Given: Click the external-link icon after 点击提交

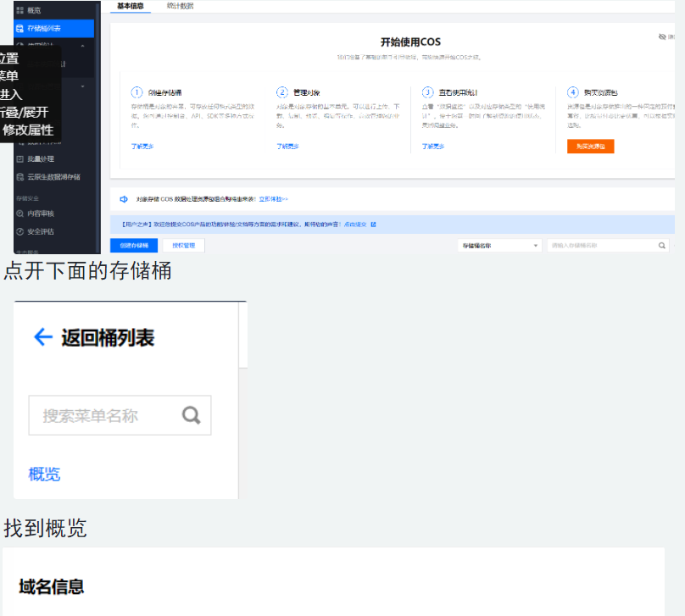Looking at the screenshot, I should coord(374,225).
